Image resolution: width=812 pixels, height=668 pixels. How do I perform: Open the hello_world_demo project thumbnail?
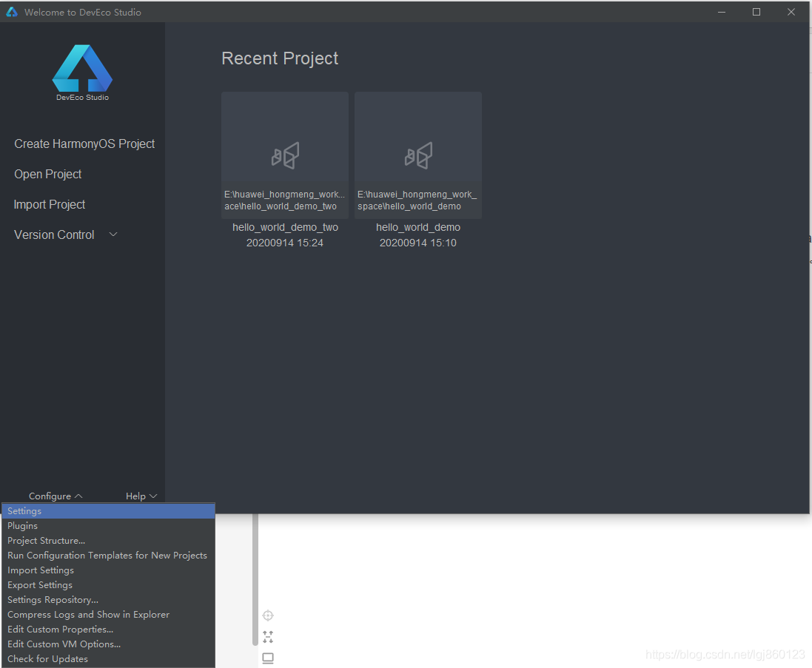pyautogui.click(x=418, y=155)
